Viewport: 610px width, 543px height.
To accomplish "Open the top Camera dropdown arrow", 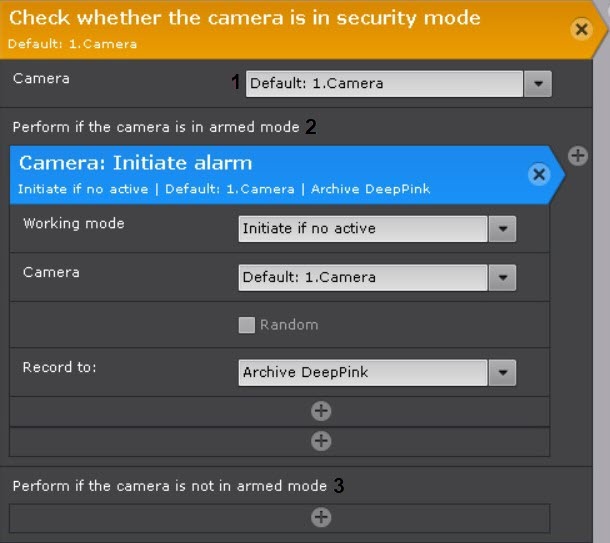I will [538, 84].
